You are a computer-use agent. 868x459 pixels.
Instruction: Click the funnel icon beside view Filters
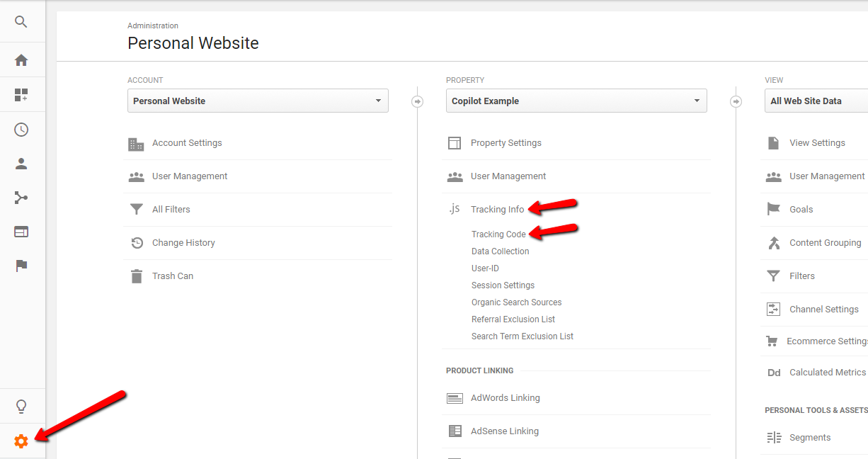774,276
